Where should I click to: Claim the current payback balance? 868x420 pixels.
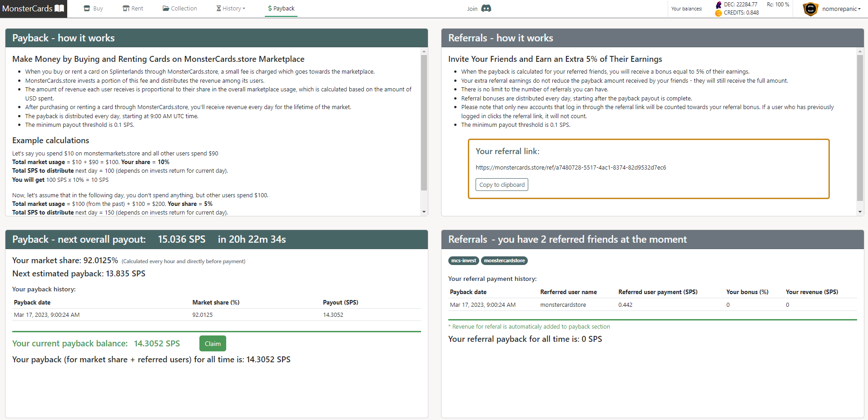[213, 344]
